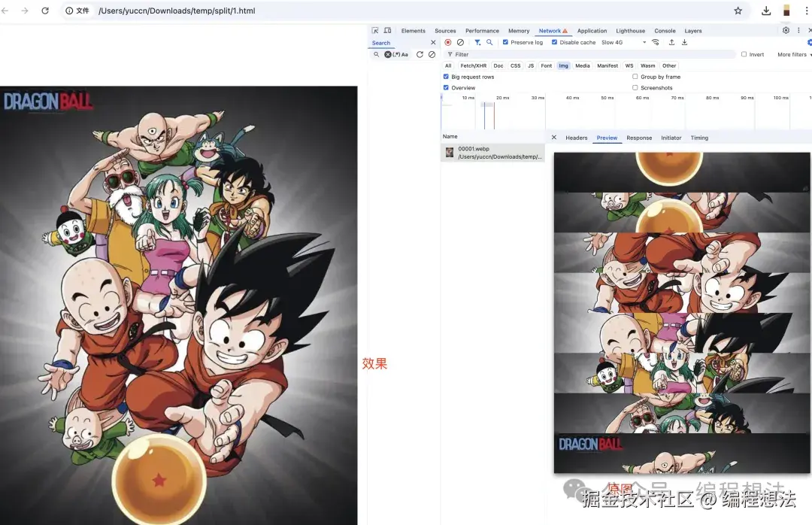
Task: Switch to the Sources panel
Action: click(x=445, y=31)
